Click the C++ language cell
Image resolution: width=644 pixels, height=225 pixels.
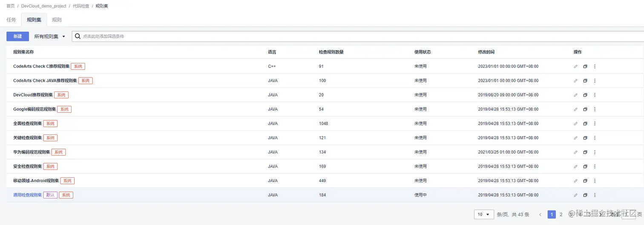pos(273,66)
